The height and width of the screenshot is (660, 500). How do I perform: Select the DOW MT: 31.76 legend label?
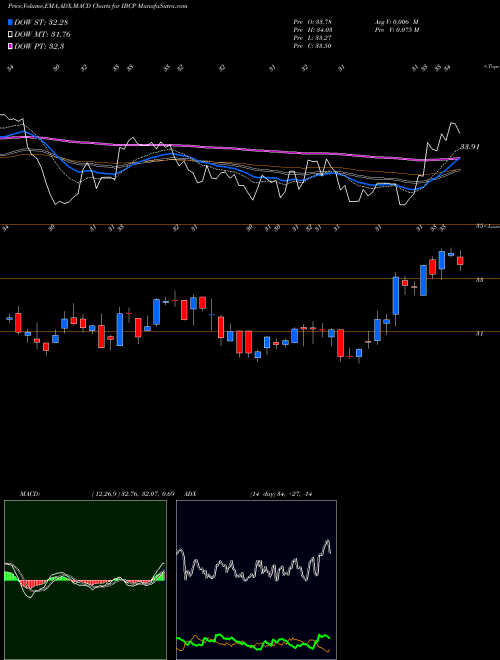click(x=43, y=35)
